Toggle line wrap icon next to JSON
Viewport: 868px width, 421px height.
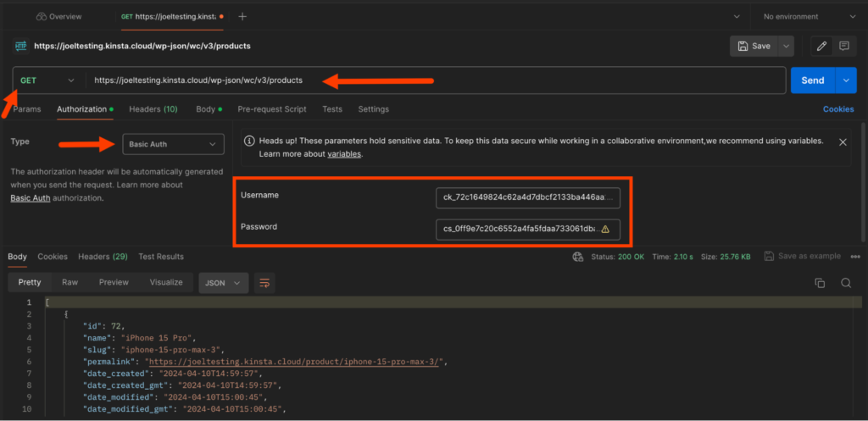(x=264, y=283)
